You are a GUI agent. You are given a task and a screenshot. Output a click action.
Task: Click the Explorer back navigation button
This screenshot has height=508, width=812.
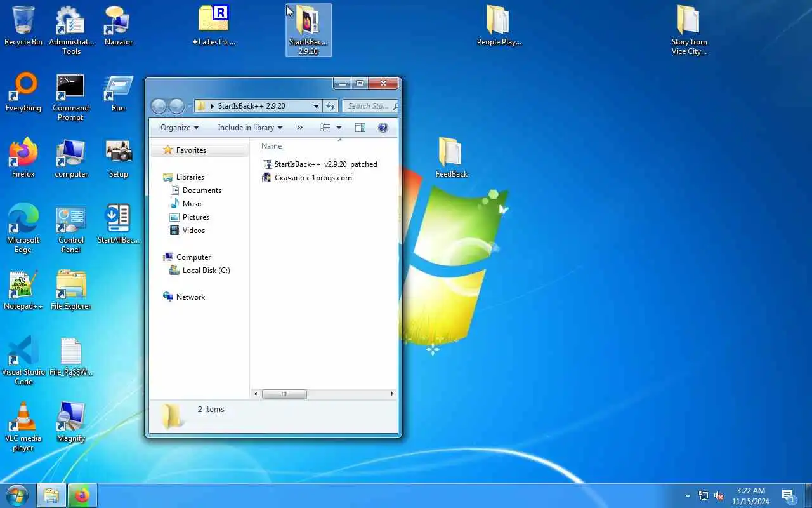(x=159, y=106)
